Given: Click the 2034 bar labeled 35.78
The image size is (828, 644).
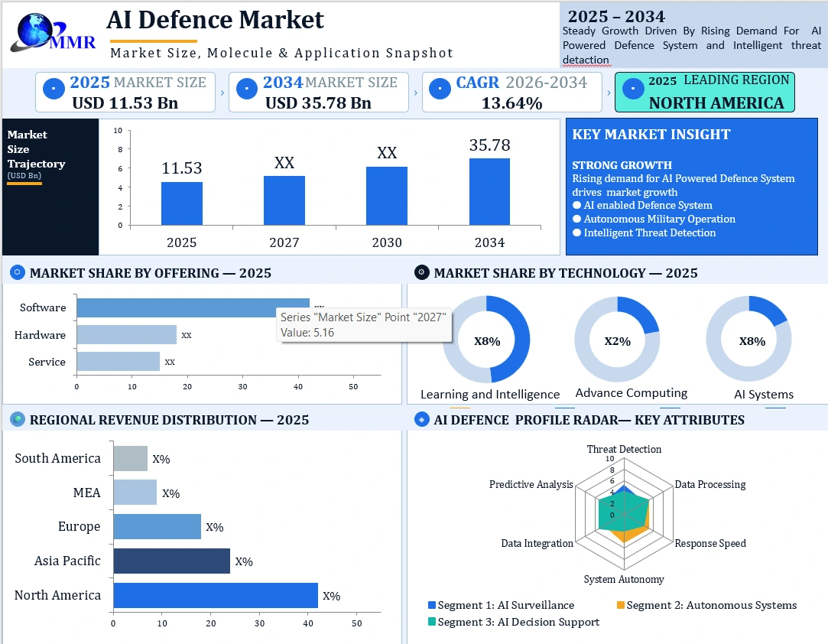Looking at the screenshot, I should (489, 192).
